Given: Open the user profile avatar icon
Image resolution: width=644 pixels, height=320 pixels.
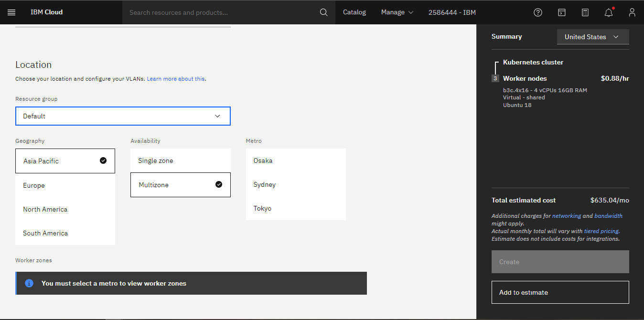Looking at the screenshot, I should (632, 12).
